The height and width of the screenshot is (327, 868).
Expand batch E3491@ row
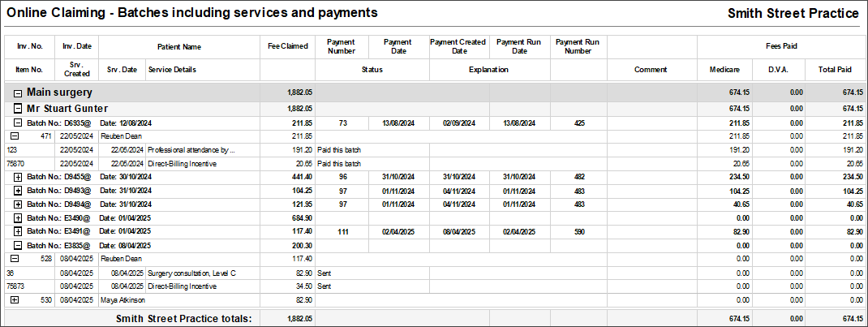click(18, 231)
